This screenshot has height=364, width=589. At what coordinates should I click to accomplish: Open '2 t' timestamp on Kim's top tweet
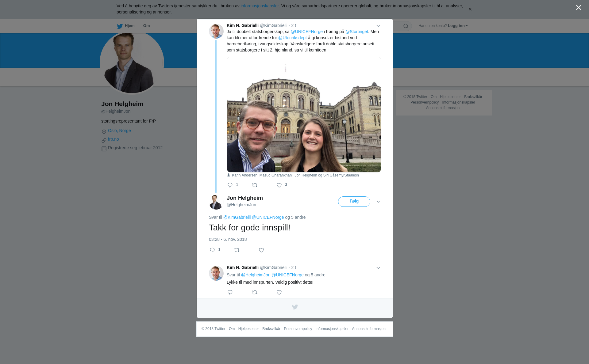294,25
